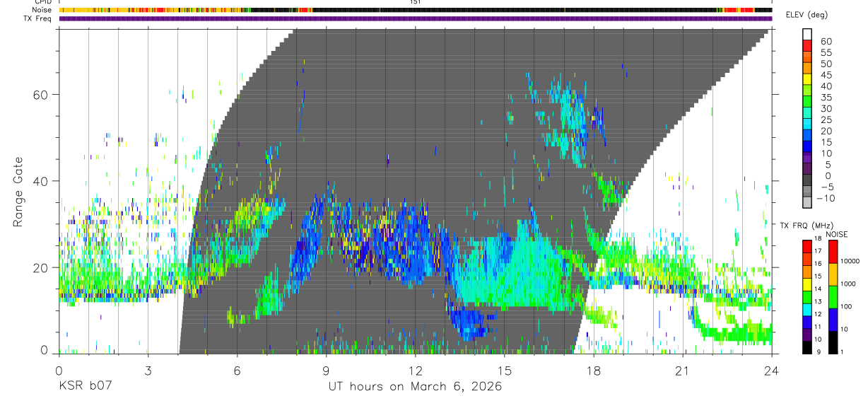Viewport: 868px width, 401px height.
Task: Click the y-axis tick label '20'
Action: (x=42, y=268)
